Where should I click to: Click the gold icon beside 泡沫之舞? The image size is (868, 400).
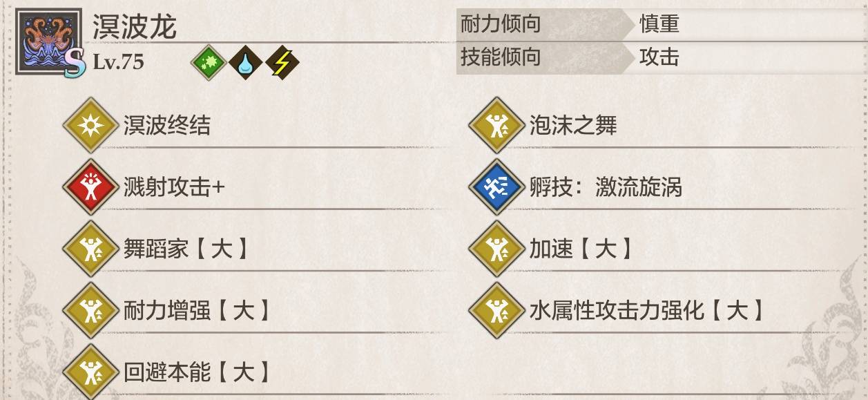pos(496,126)
